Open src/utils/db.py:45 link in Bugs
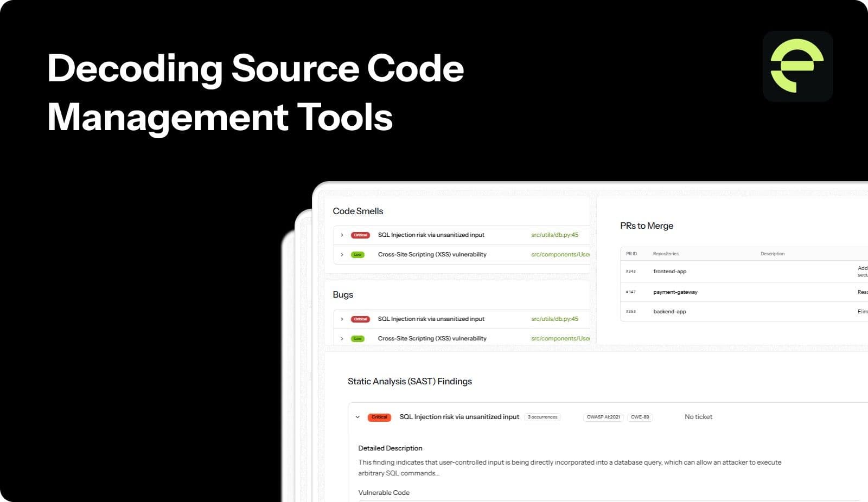The image size is (868, 502). [554, 319]
